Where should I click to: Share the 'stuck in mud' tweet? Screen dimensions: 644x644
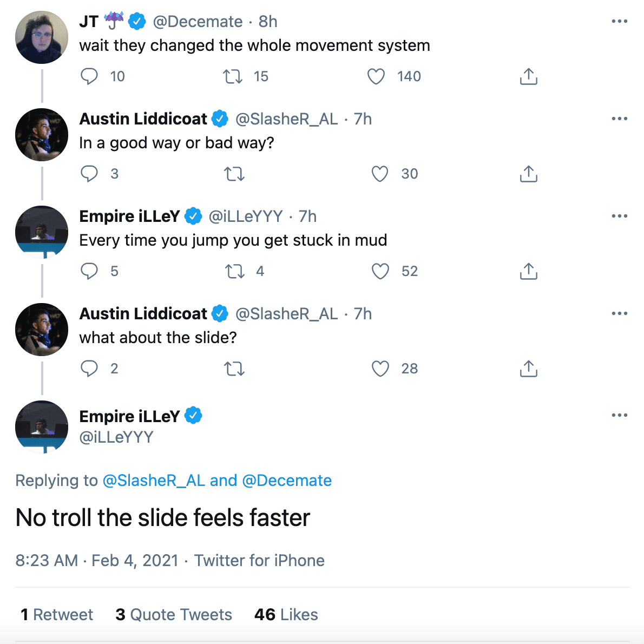pos(528,271)
